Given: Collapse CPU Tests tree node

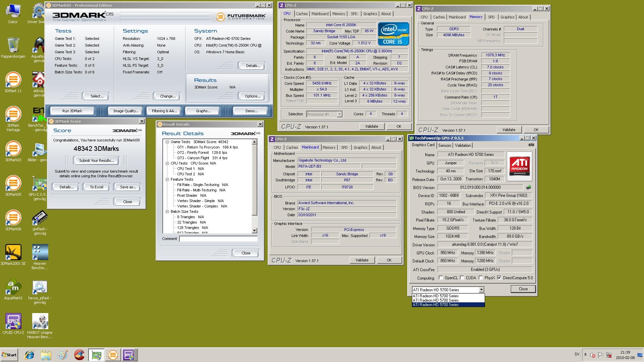Looking at the screenshot, I should click(x=167, y=163).
